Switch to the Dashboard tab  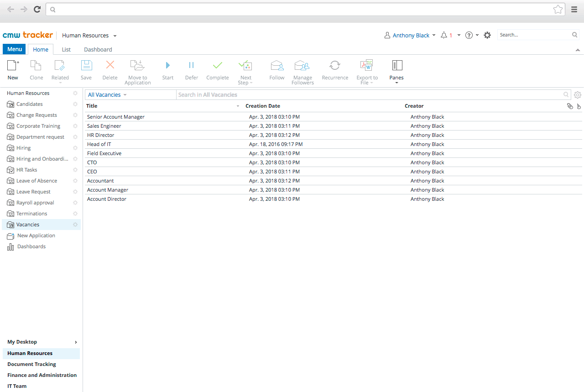[x=98, y=49]
